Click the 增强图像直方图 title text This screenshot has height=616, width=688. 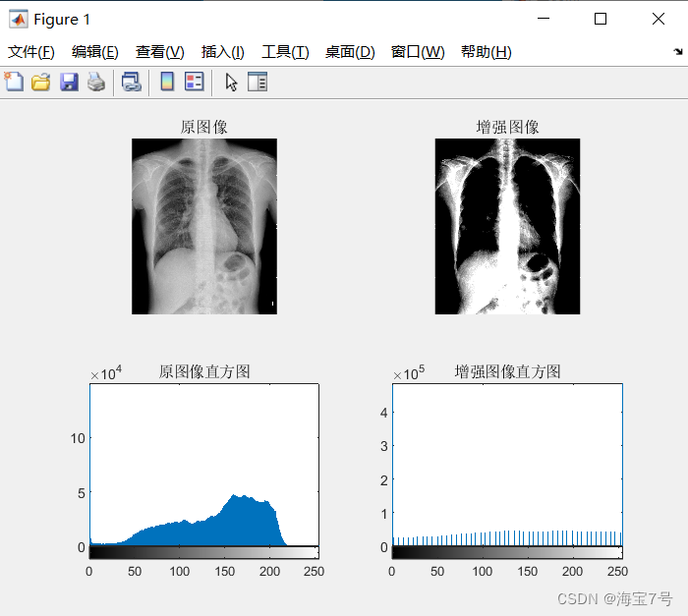(508, 371)
